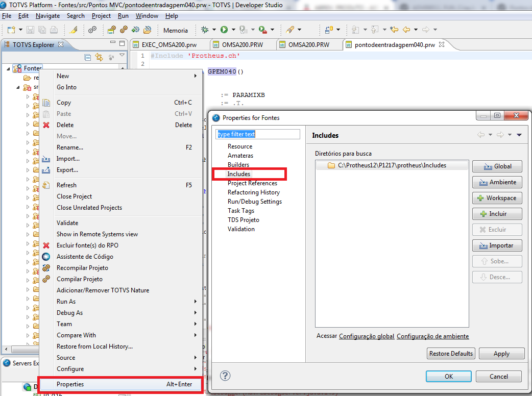Click the Importar button
Screen dimensions: 532x396
pos(497,245)
